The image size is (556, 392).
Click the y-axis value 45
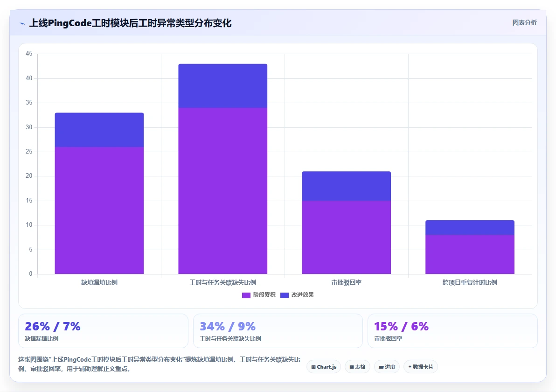29,54
